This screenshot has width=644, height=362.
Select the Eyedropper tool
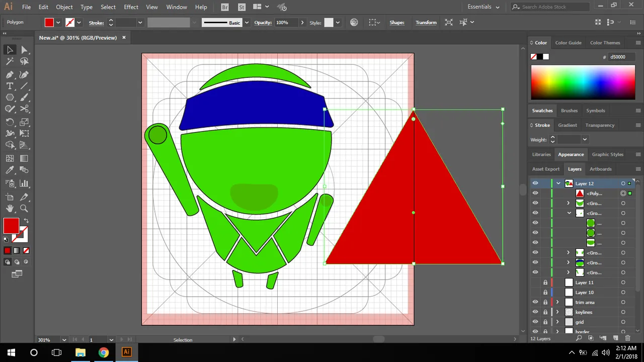click(x=10, y=170)
